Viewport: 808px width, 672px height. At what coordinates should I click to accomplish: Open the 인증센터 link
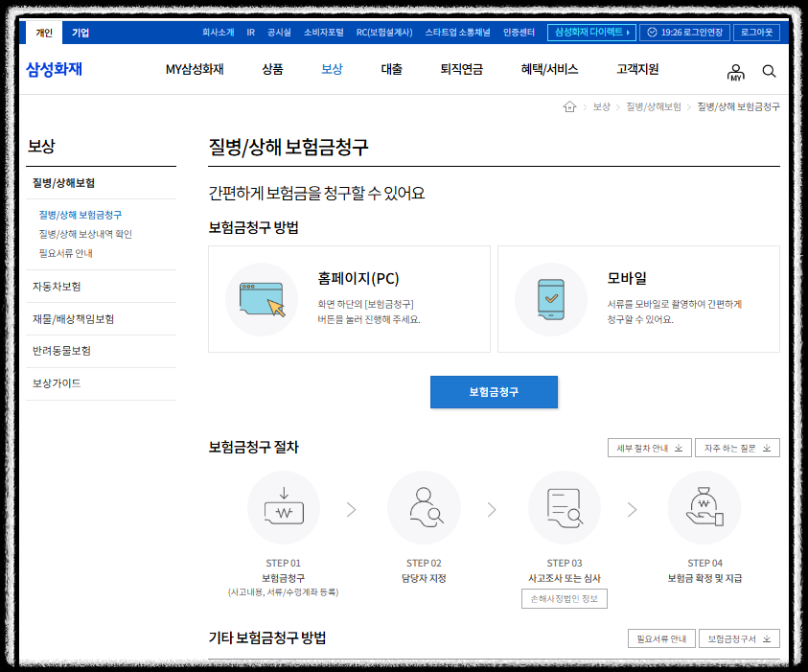click(519, 32)
